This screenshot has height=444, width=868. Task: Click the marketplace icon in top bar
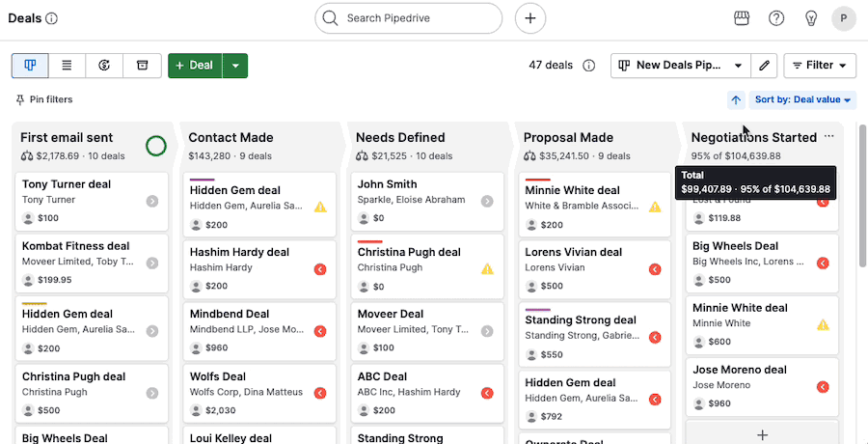tap(742, 18)
